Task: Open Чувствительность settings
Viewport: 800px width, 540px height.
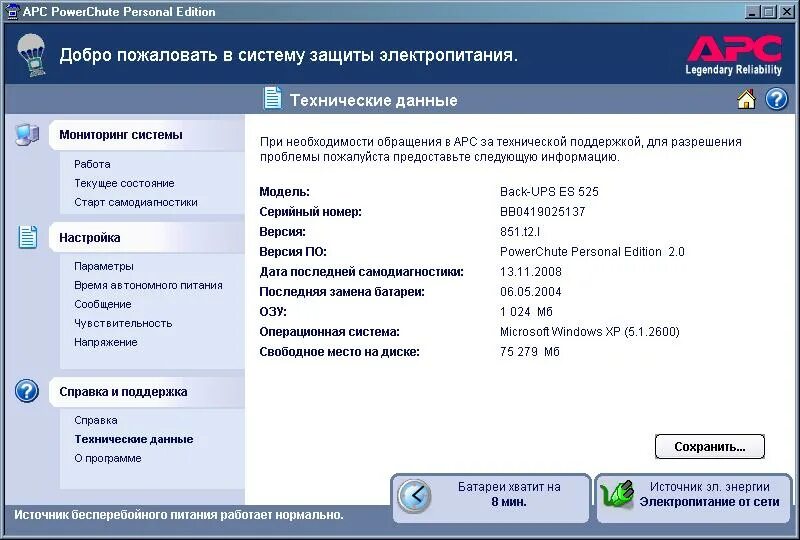Action: click(x=123, y=323)
